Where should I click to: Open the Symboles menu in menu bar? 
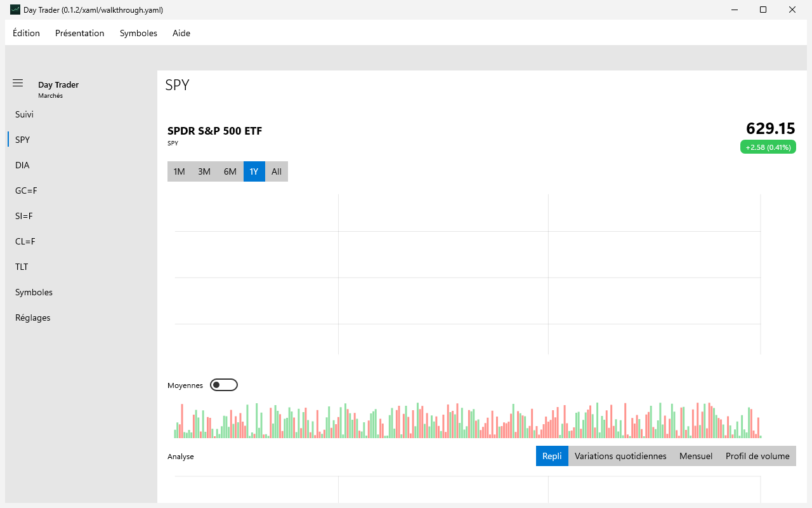click(138, 33)
